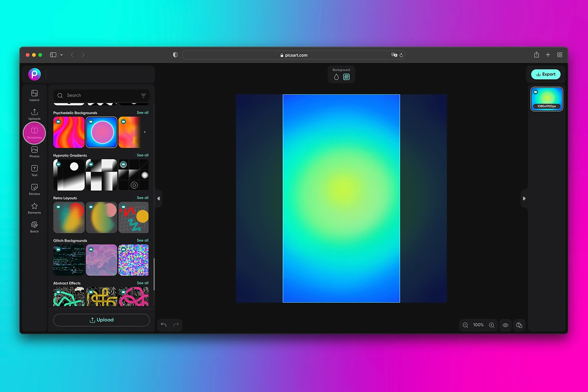Select the Text tool

34,170
